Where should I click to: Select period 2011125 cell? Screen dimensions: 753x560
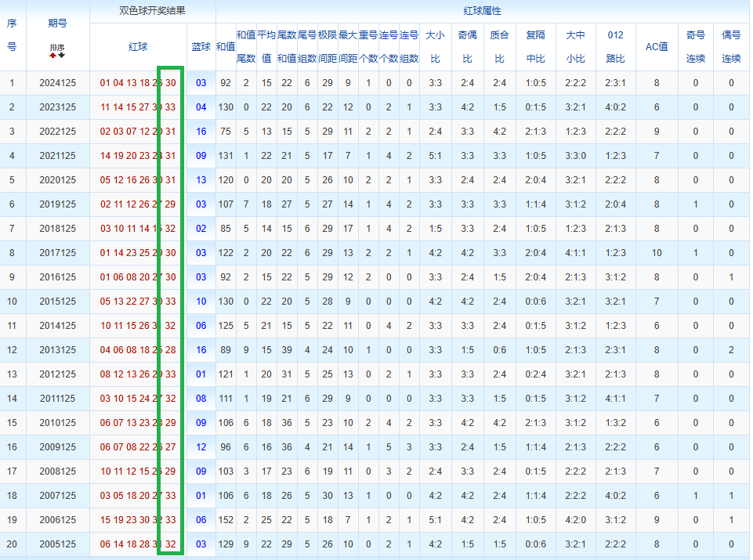[x=58, y=399]
